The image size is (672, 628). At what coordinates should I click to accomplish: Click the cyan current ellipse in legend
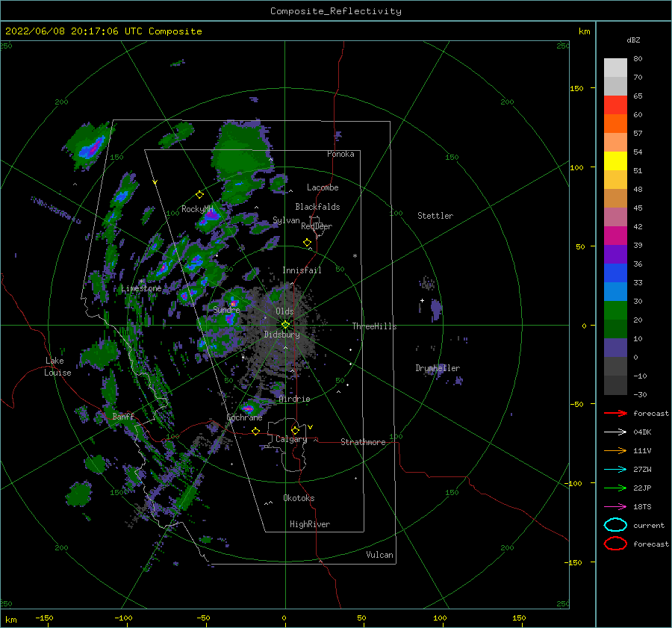[x=615, y=525]
